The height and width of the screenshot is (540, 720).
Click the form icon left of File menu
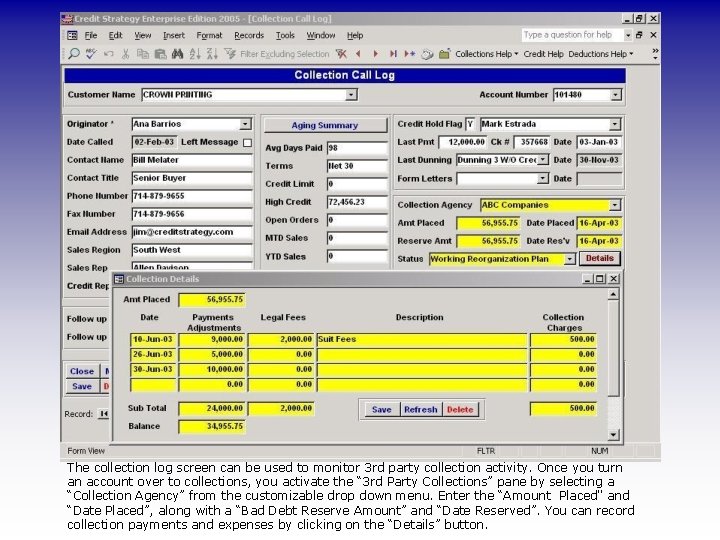click(x=73, y=35)
